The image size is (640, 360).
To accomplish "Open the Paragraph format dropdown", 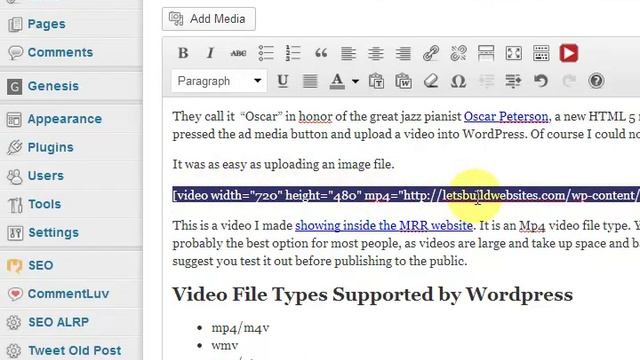I will 219,81.
